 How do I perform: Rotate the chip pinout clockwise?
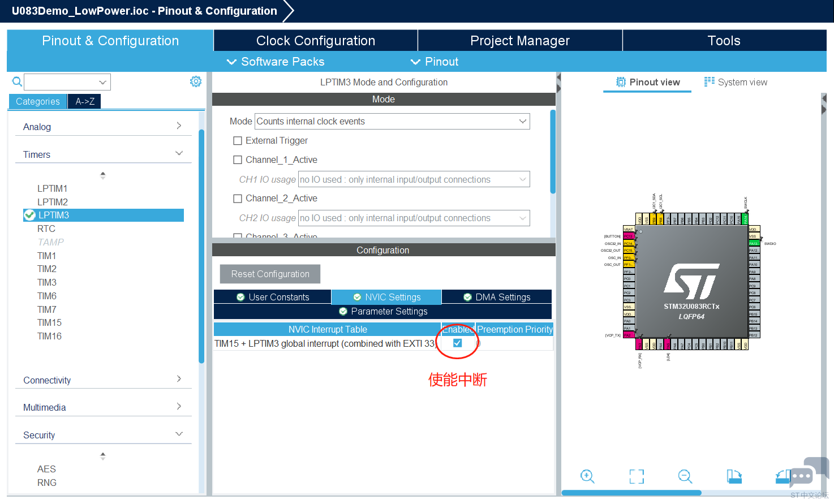tap(734, 476)
